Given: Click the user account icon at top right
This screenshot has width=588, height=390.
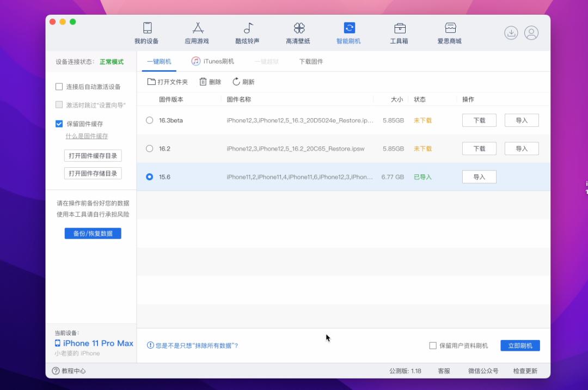Looking at the screenshot, I should (531, 33).
